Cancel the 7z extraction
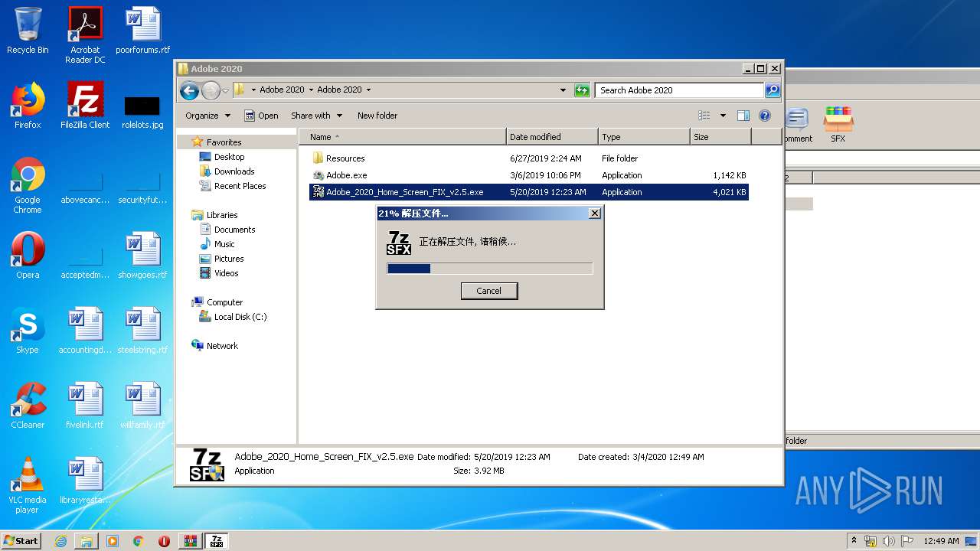The width and height of the screenshot is (980, 551). (x=489, y=291)
